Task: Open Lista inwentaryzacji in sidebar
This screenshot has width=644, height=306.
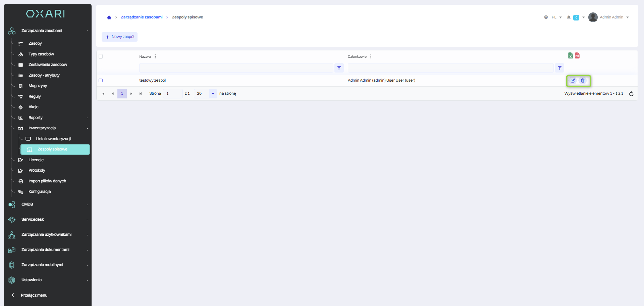Action: (53, 139)
